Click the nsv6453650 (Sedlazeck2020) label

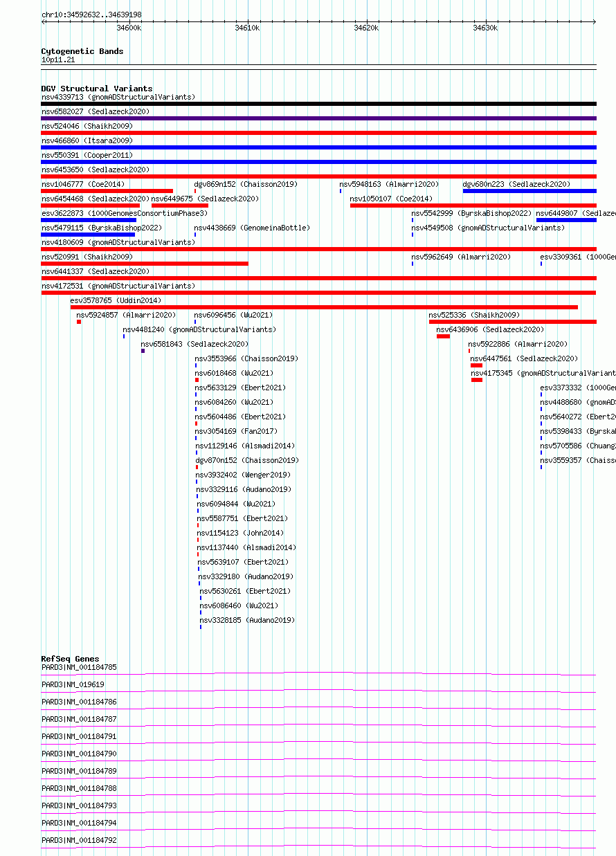pos(96,170)
